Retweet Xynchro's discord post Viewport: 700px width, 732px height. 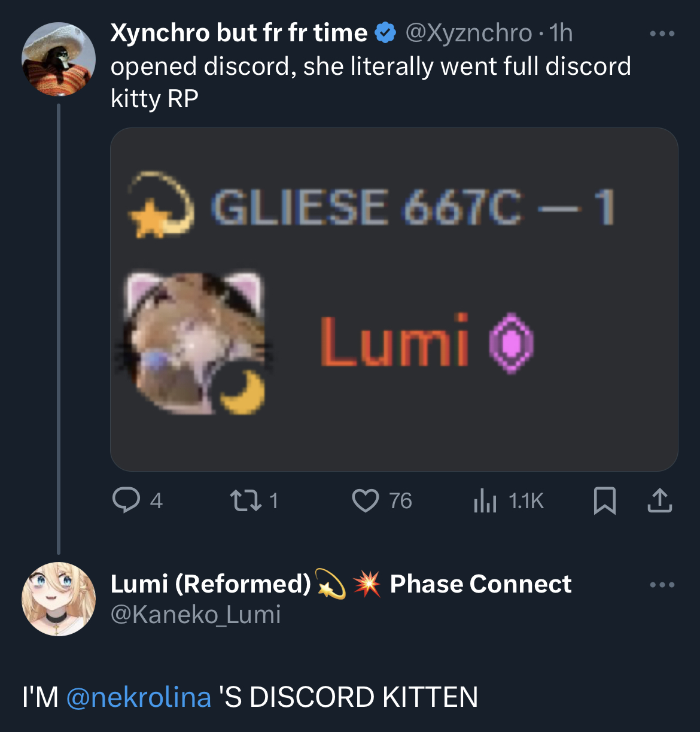pyautogui.click(x=246, y=500)
